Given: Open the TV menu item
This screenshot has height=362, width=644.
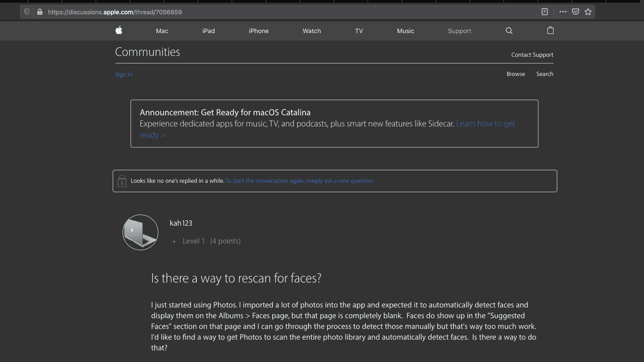Looking at the screenshot, I should 359,31.
